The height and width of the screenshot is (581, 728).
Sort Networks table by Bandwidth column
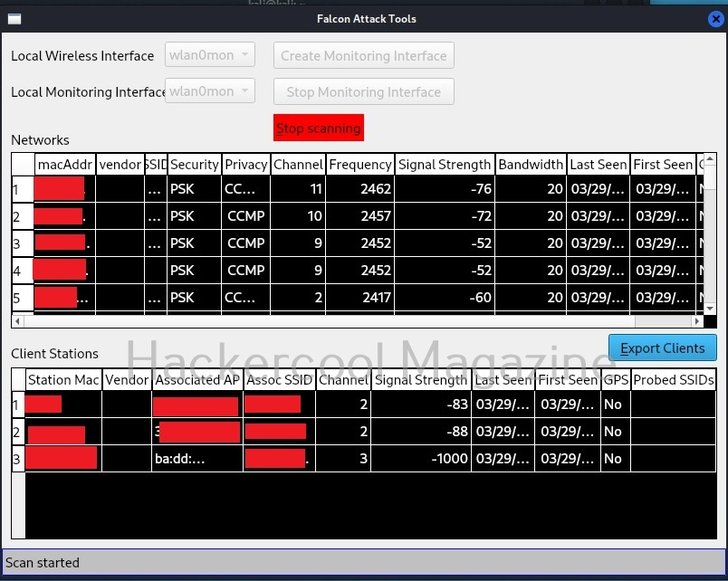coord(531,165)
